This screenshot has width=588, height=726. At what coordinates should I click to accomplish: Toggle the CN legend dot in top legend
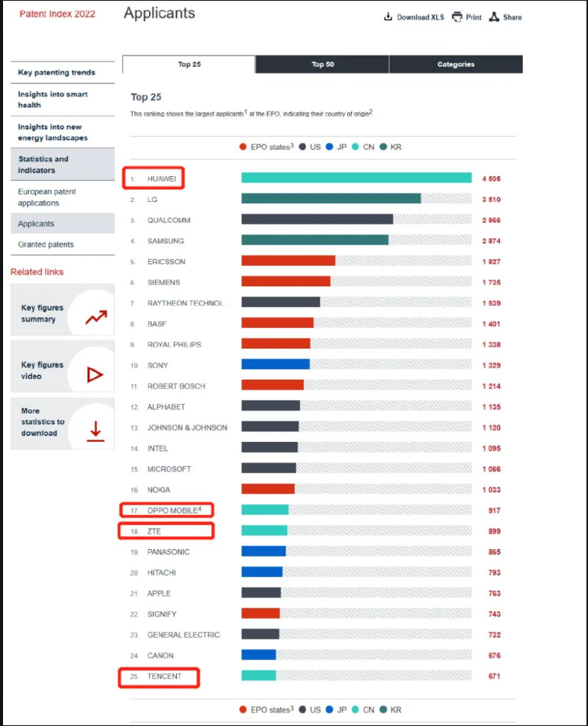(x=356, y=147)
